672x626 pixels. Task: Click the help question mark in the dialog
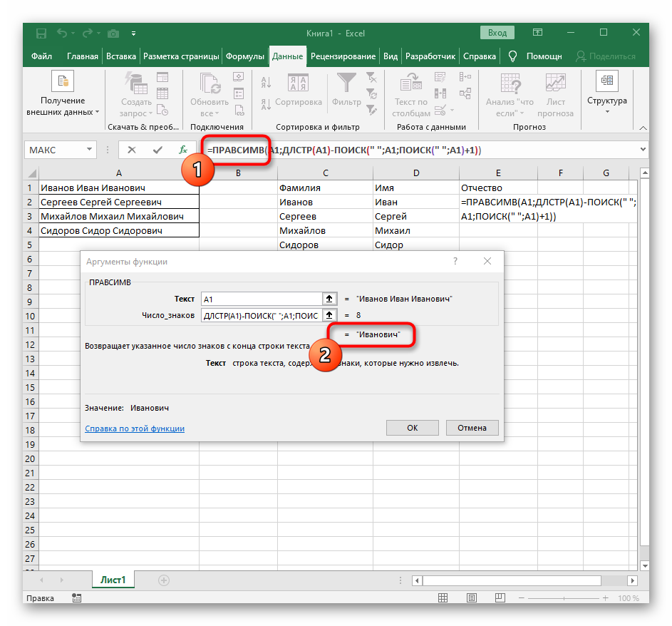455,262
